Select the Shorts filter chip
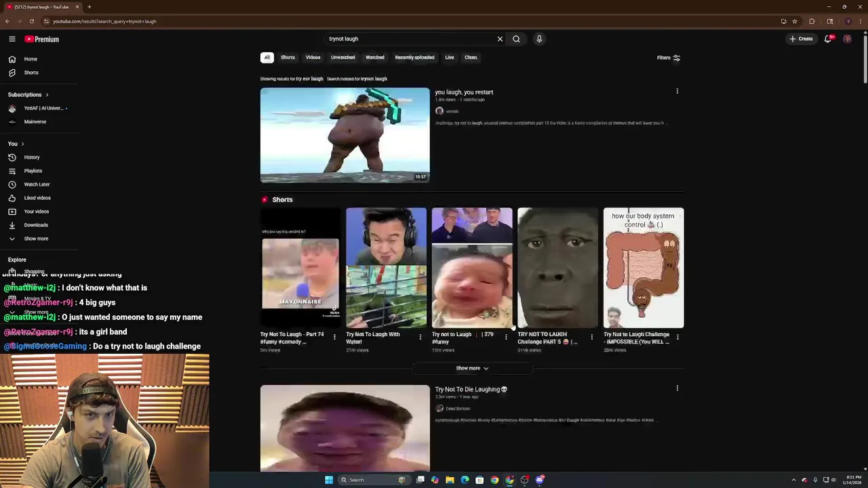Screen dimensions: 868x488 coord(288,58)
